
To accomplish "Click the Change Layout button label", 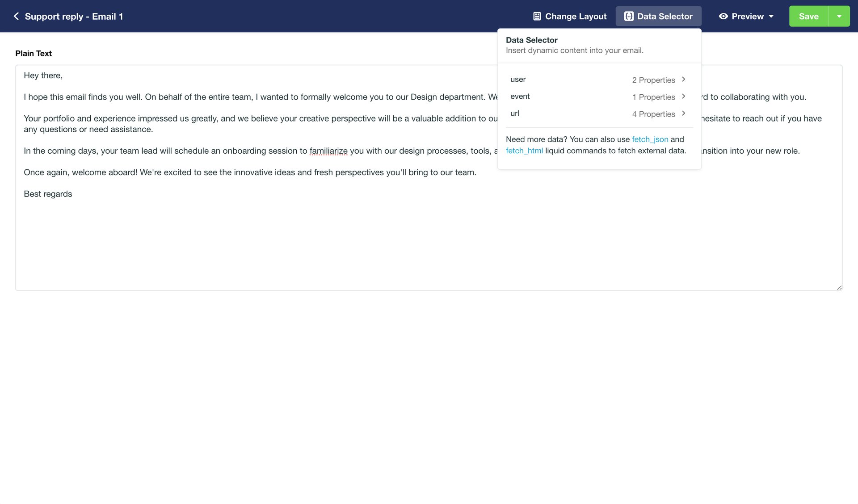I will [x=576, y=17].
